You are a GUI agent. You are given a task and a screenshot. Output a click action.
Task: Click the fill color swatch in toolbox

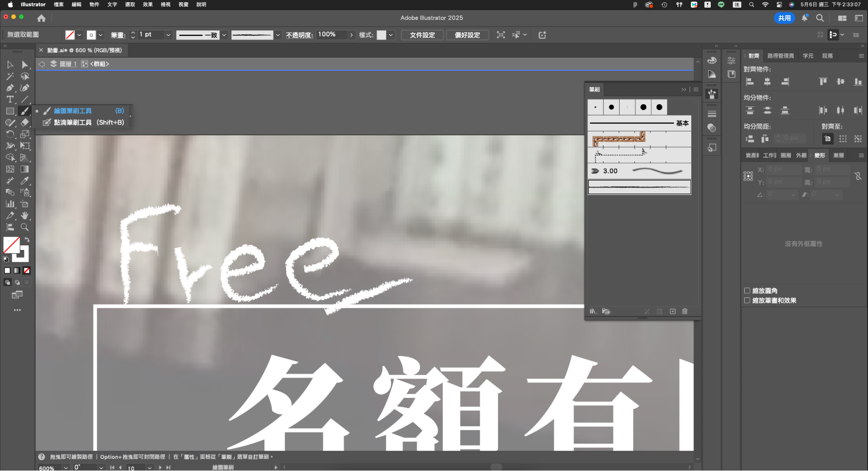[x=11, y=245]
